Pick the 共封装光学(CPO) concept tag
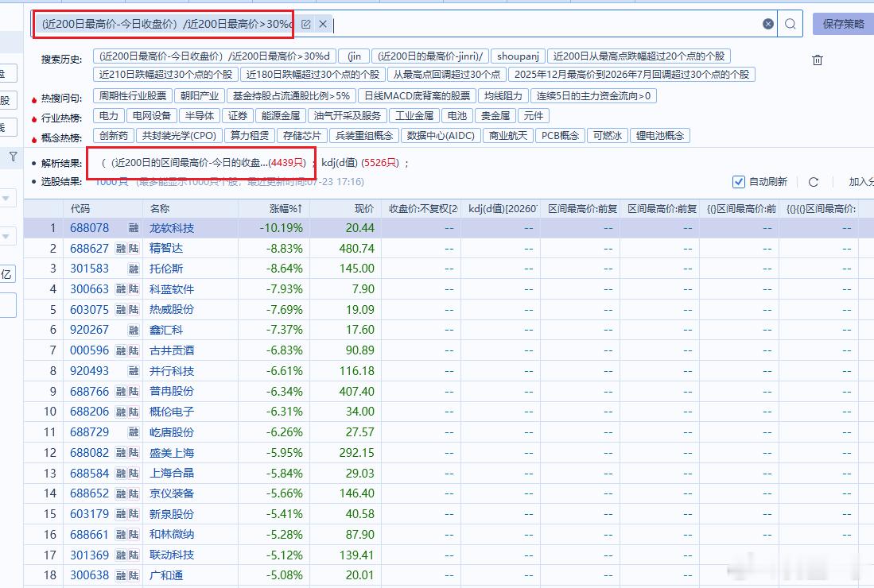Screen dimensions: 874x588 179,136
